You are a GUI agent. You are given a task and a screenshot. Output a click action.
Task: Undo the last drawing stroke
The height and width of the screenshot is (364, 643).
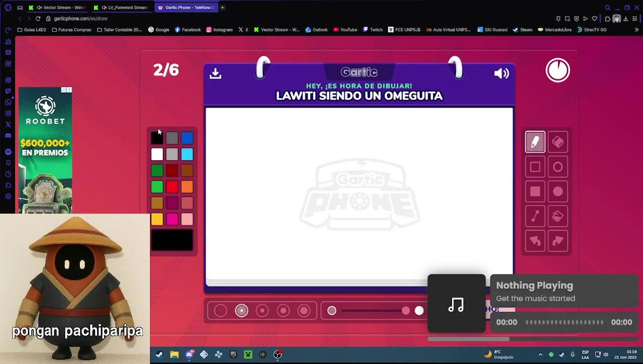(535, 241)
